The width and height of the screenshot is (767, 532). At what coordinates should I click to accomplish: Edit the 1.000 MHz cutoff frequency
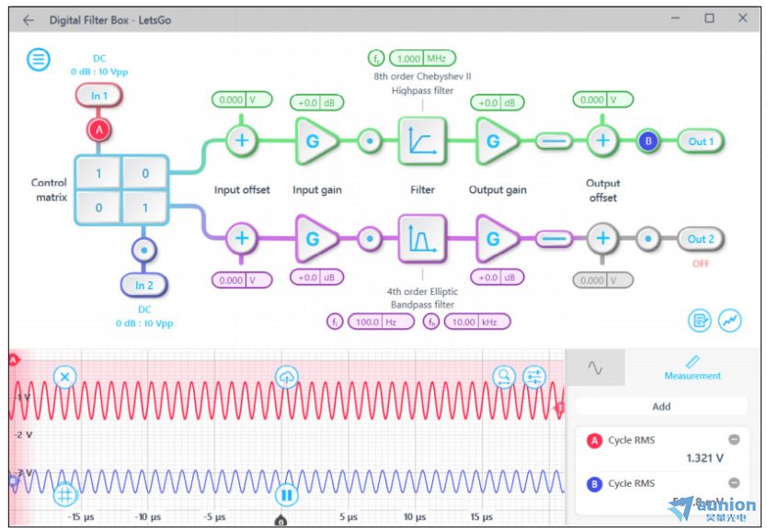[x=423, y=59]
